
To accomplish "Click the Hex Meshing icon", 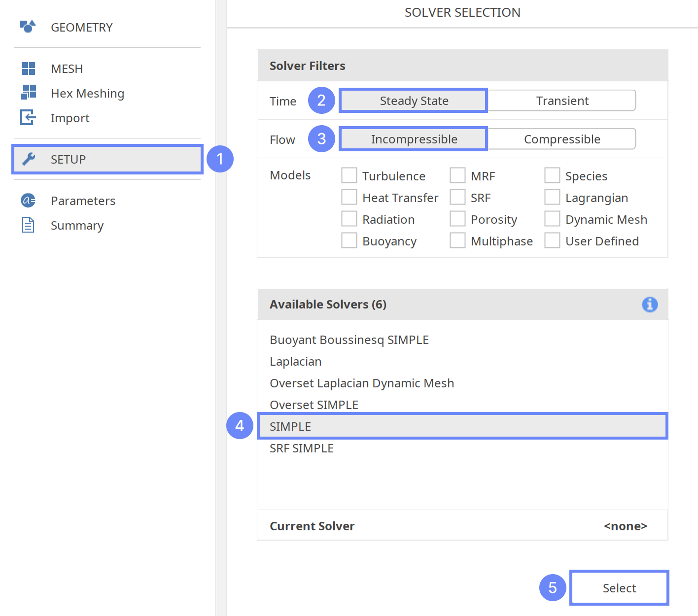I will 29,93.
